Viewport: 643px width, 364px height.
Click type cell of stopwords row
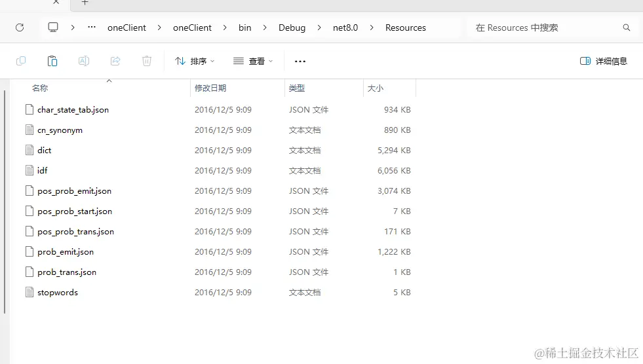coord(305,293)
